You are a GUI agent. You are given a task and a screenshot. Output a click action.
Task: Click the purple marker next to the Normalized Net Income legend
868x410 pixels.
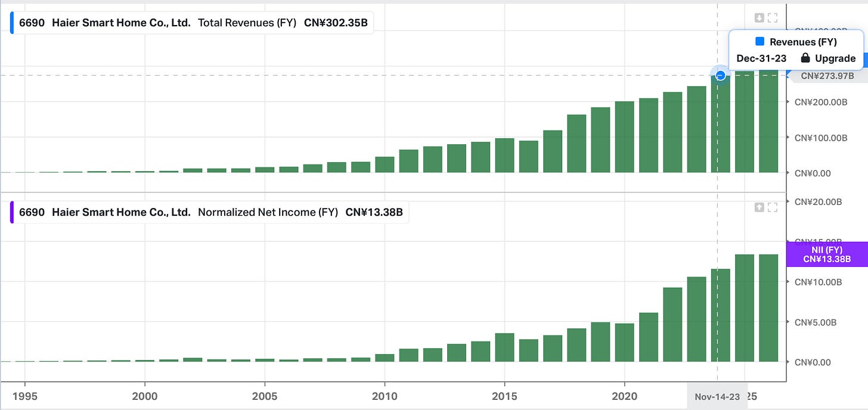tap(11, 212)
